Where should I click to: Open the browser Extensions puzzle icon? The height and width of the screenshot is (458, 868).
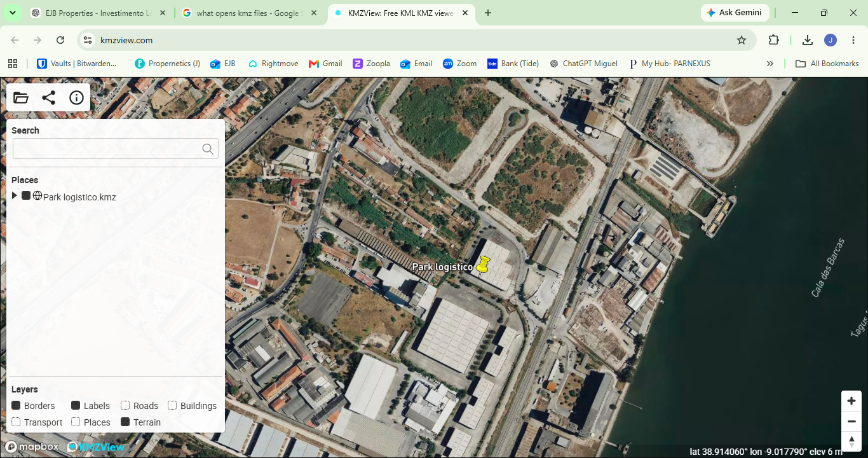[773, 40]
